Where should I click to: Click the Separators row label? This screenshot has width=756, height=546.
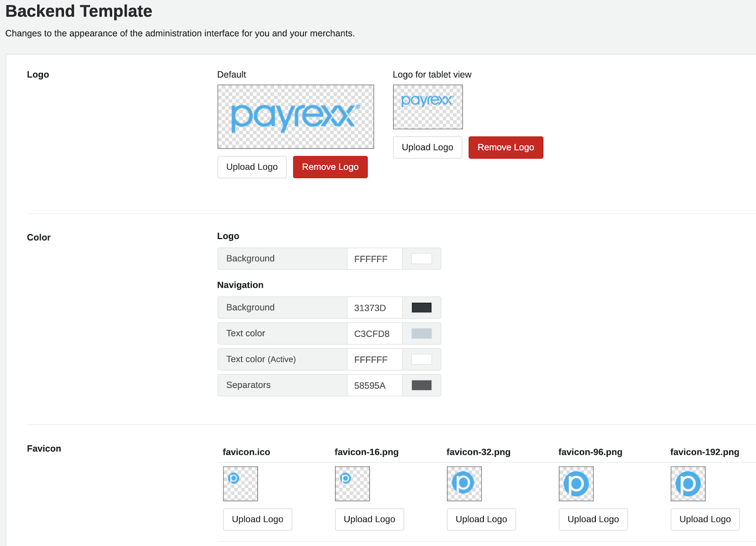click(249, 385)
